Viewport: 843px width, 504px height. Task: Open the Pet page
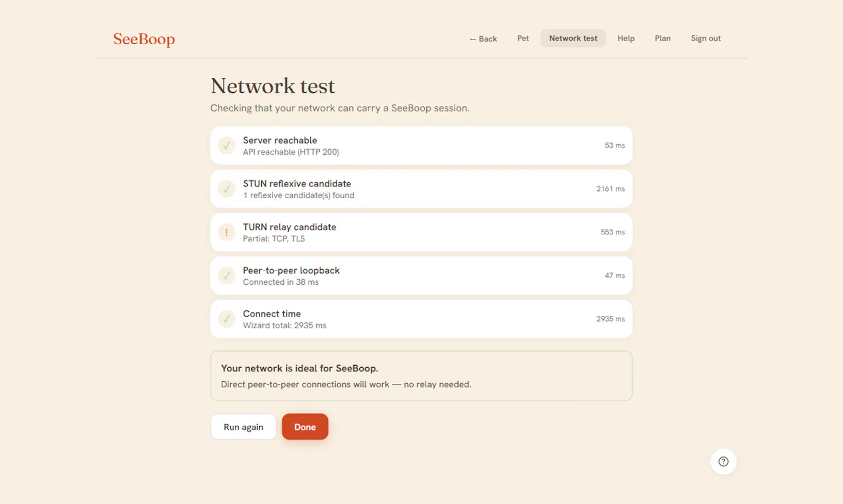pos(523,38)
